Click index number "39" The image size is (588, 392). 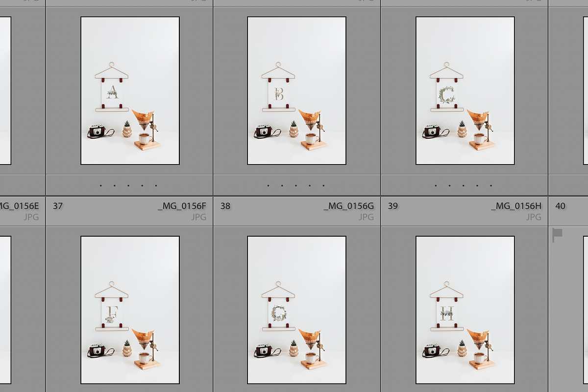(x=393, y=206)
